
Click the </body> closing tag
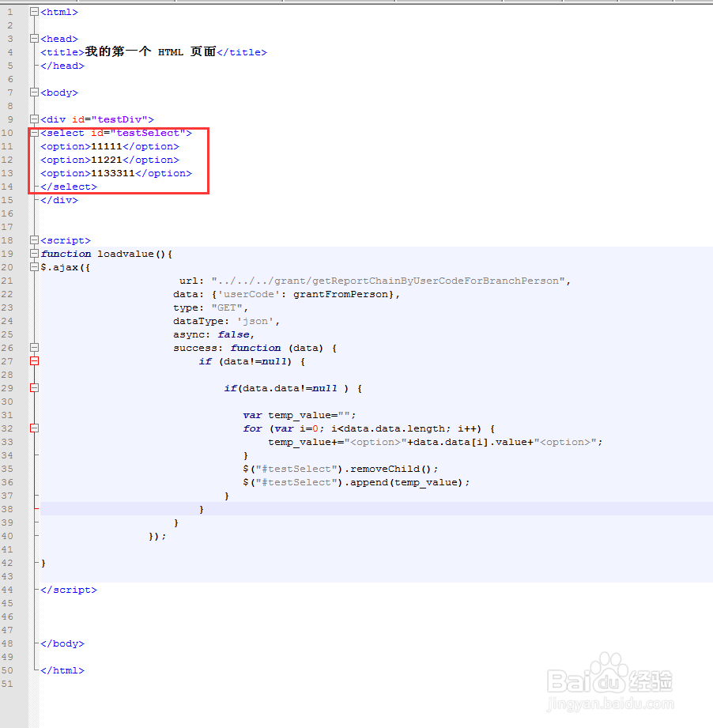coord(62,644)
